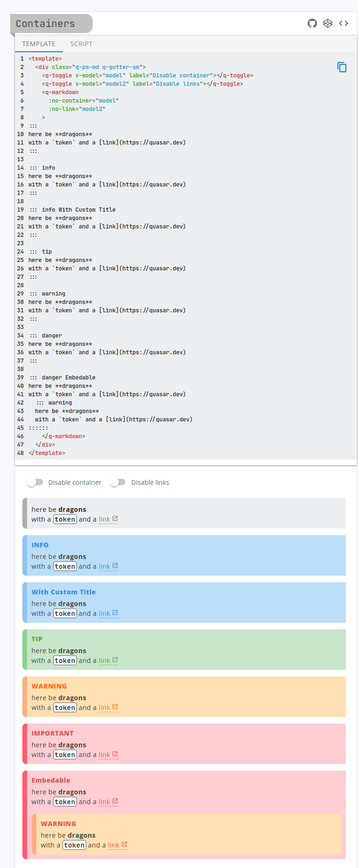This screenshot has height=868, width=358.
Task: Click the IMPORTANT container heading
Action: pos(52,733)
